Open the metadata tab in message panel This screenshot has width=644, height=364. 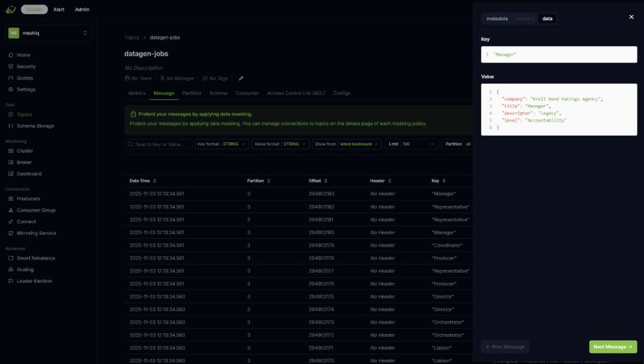tap(497, 18)
